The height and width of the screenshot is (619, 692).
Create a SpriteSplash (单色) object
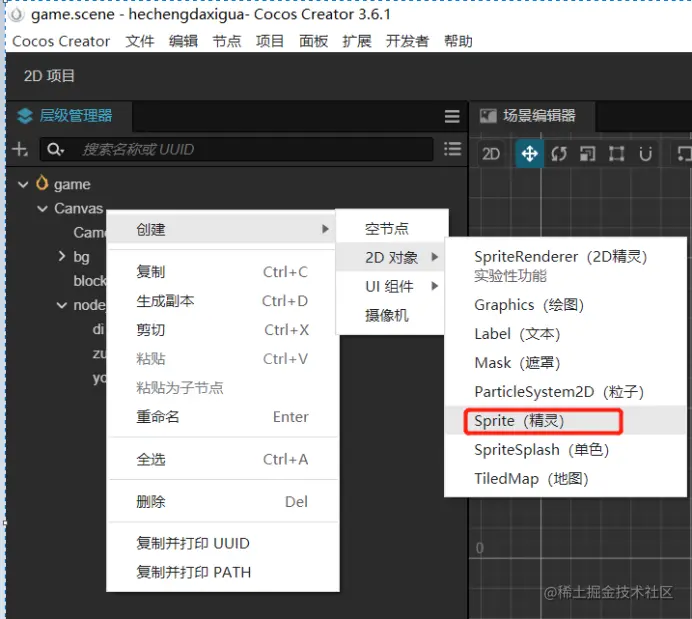click(565, 450)
